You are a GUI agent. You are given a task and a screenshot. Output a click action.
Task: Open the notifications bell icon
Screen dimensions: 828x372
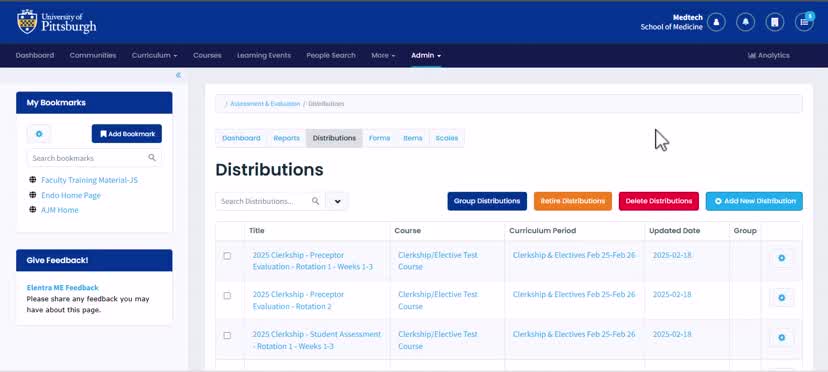pos(746,22)
